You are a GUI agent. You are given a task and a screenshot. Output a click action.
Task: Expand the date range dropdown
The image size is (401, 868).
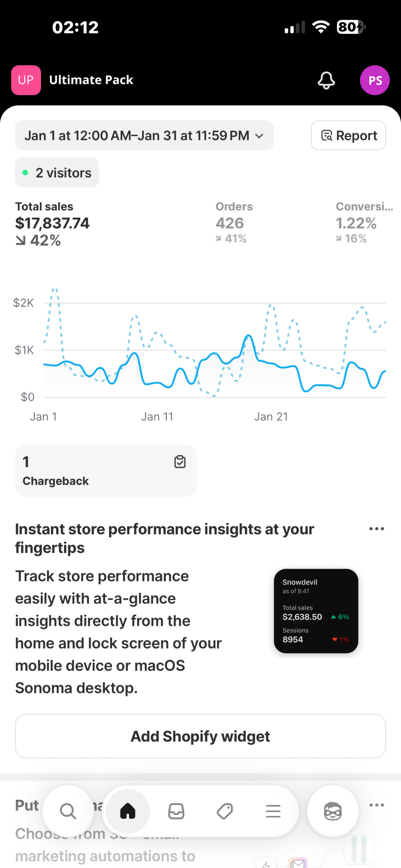click(144, 136)
